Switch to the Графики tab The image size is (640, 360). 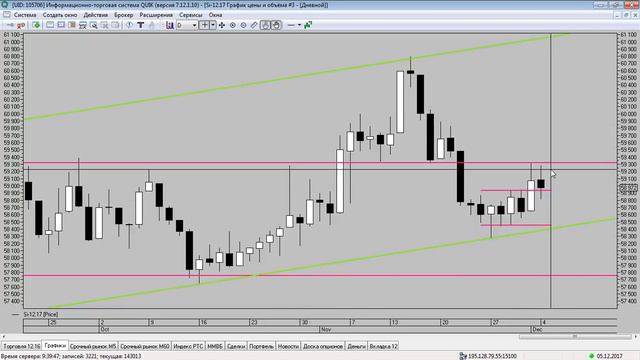[x=55, y=346]
